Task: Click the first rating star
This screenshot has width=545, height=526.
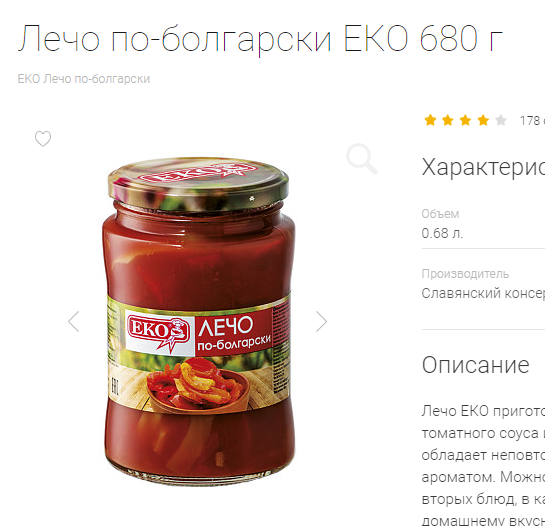Action: coord(430,120)
